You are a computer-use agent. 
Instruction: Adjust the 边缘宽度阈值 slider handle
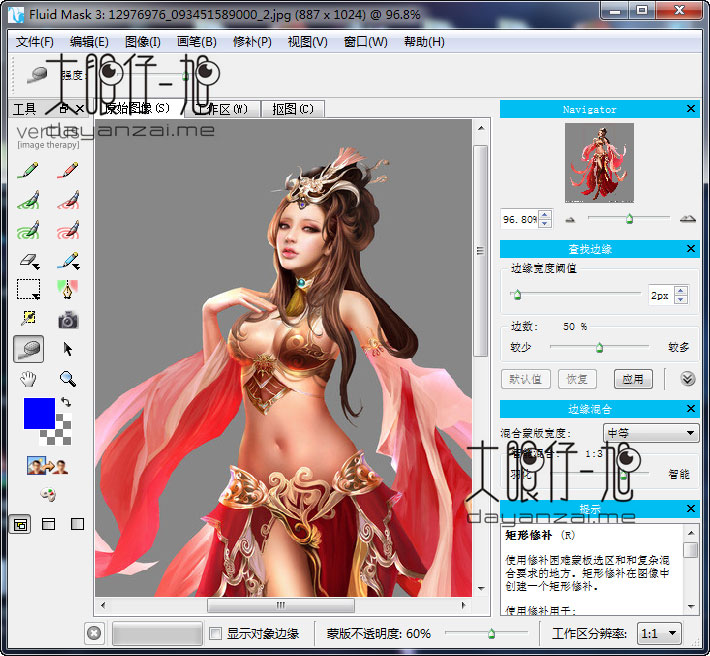click(517, 295)
